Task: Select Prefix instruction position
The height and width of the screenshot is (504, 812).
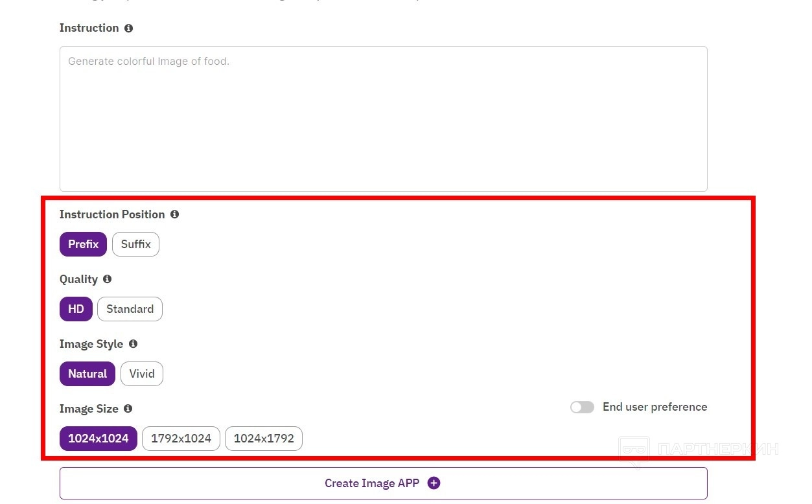Action: pos(83,244)
